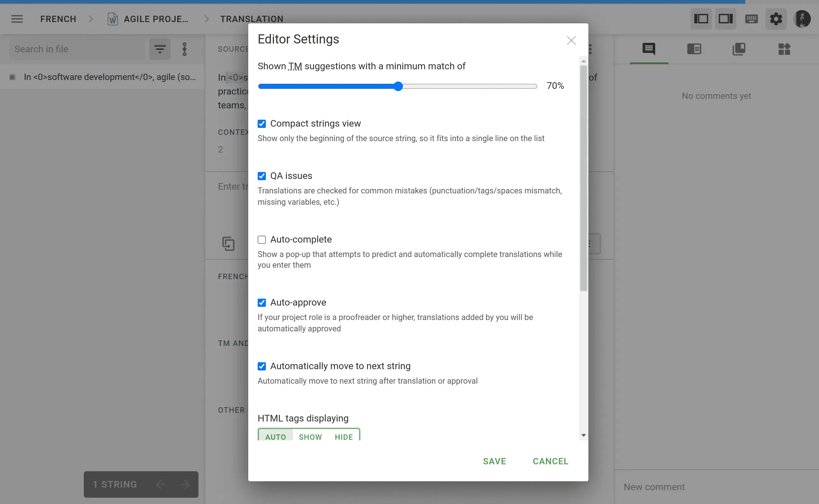Close the Editor Settings dialog
Screen dimensions: 819x504
pyautogui.click(x=571, y=41)
